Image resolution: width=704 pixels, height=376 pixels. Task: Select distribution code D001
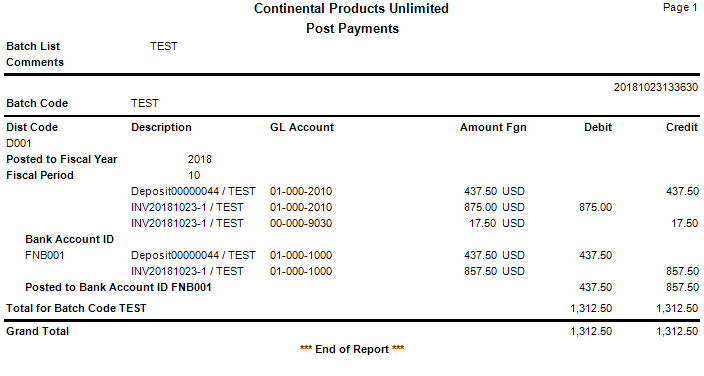(x=19, y=143)
